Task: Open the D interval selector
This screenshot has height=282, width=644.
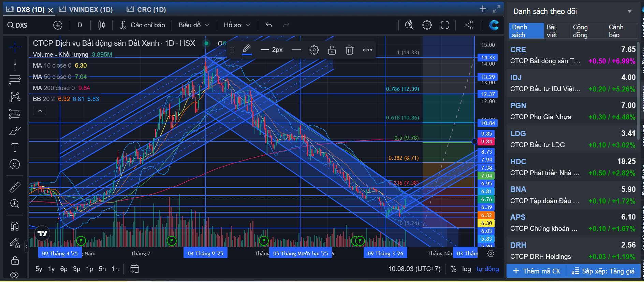Action: click(x=79, y=25)
